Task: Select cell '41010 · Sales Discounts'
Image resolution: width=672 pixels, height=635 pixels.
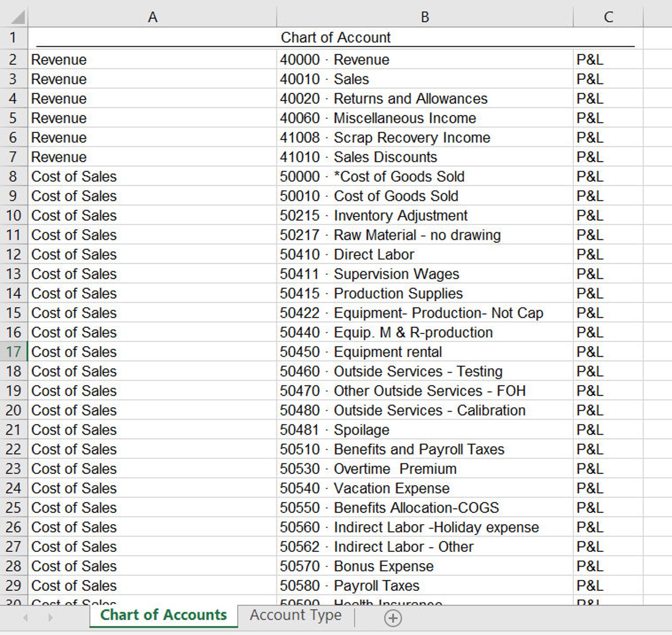Action: pyautogui.click(x=425, y=157)
